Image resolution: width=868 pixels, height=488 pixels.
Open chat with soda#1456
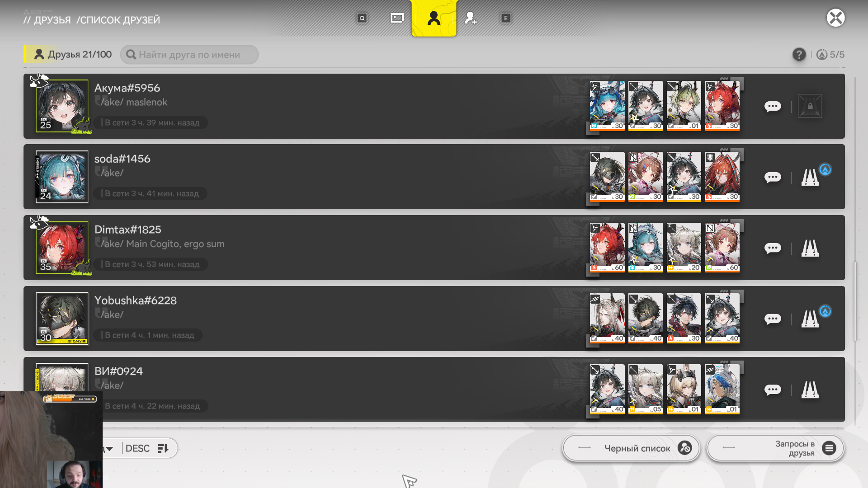pos(773,177)
